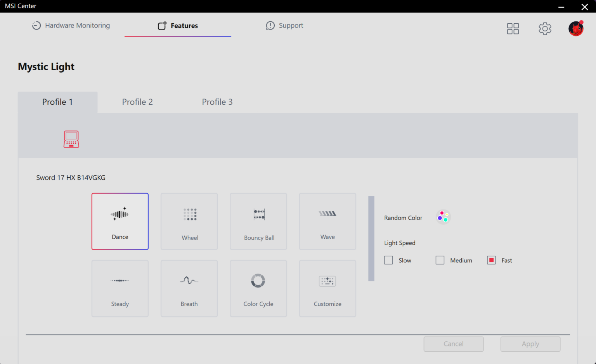Enable the Slow light speed checkbox
This screenshot has height=364, width=596.
(388, 260)
